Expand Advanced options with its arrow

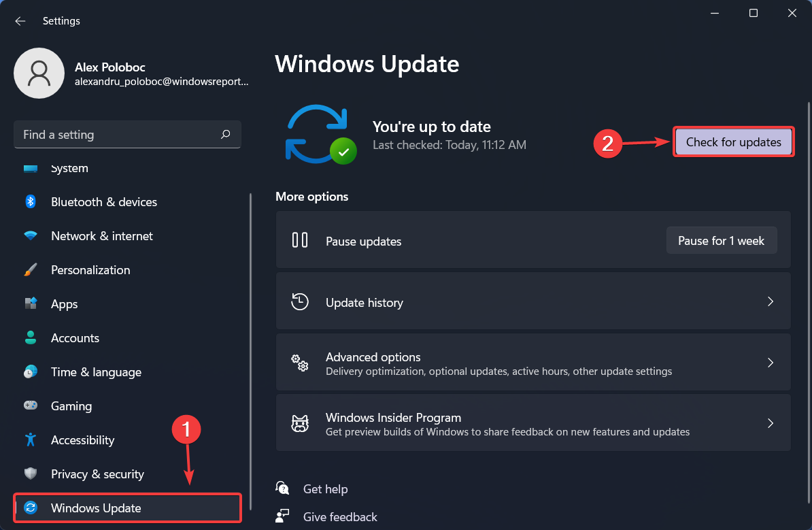[770, 362]
